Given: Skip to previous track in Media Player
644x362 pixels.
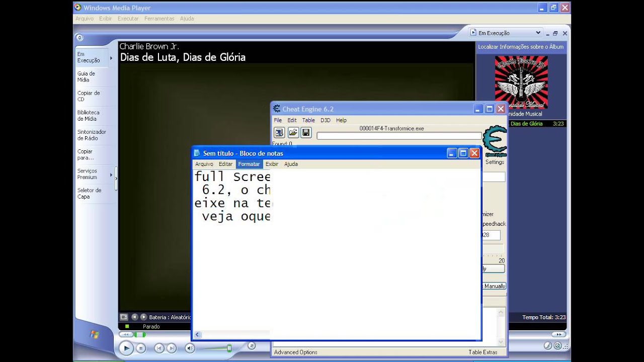Looking at the screenshot, I should [159, 348].
